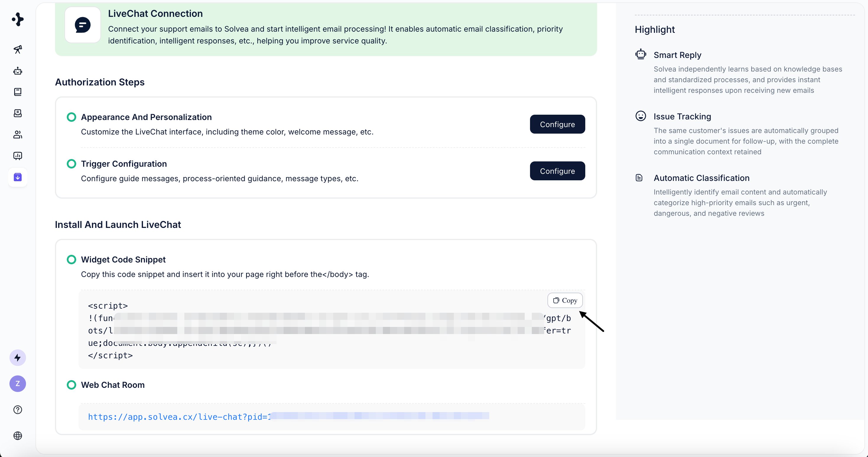Click the "Appearance And Personalization" step title
The width and height of the screenshot is (868, 457).
click(146, 117)
